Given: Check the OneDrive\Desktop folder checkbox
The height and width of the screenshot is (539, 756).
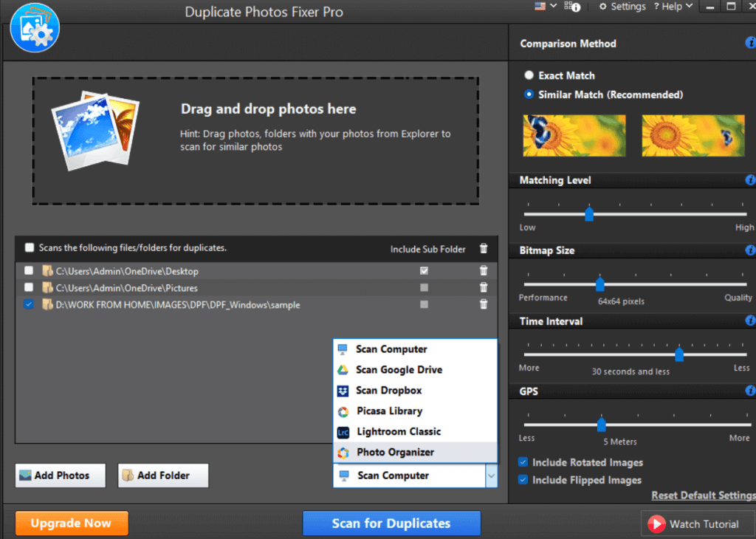Looking at the screenshot, I should point(29,270).
